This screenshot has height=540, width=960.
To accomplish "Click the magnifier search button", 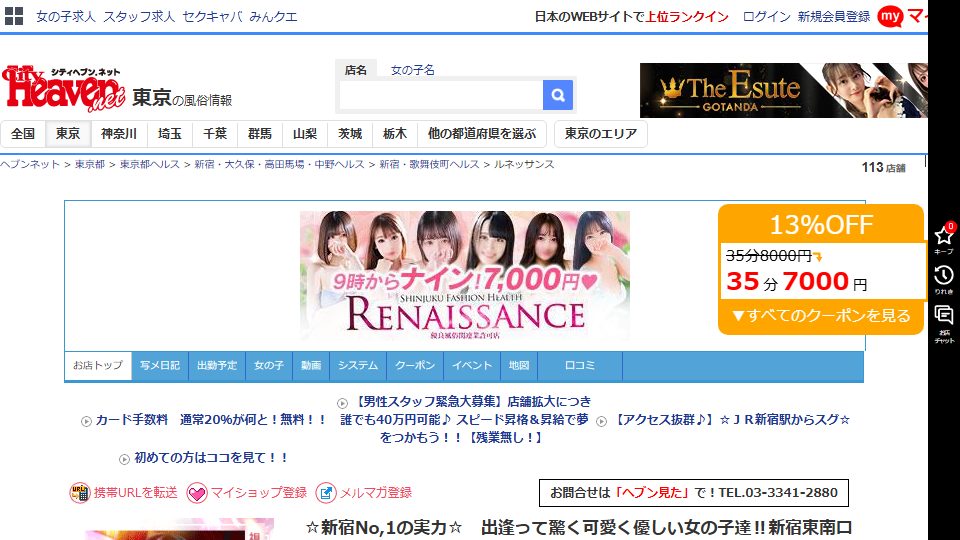I will tap(558, 95).
